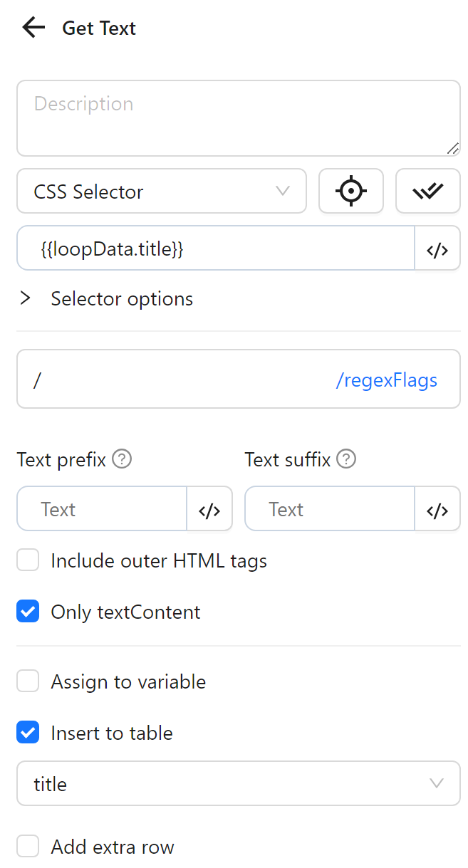Click the back arrow to exit Get Text
Viewport: 468px width, 868px height.
33,27
